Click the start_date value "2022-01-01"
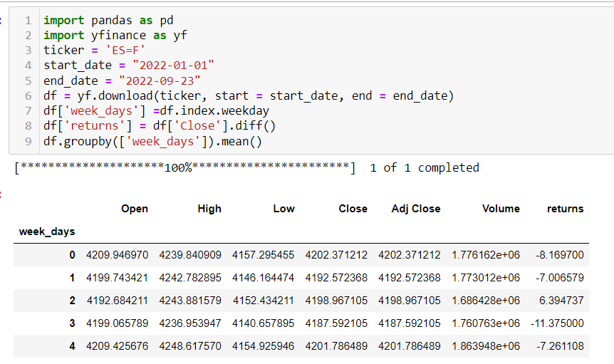The height and width of the screenshot is (364, 614). (x=173, y=65)
